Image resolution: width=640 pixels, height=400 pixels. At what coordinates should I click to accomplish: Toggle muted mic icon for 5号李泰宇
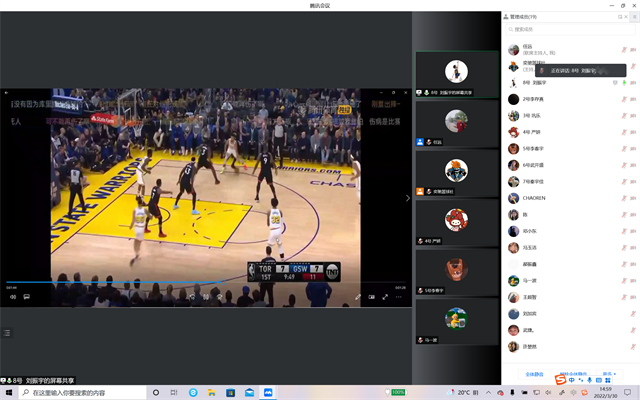coord(624,149)
